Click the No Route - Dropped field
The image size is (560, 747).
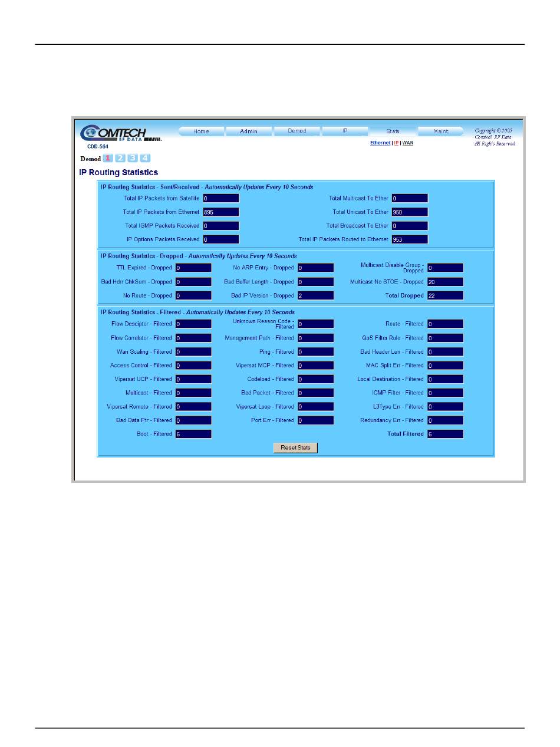coord(193,295)
